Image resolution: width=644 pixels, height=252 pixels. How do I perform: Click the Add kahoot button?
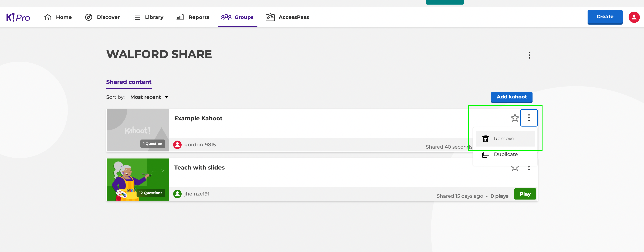pyautogui.click(x=511, y=97)
